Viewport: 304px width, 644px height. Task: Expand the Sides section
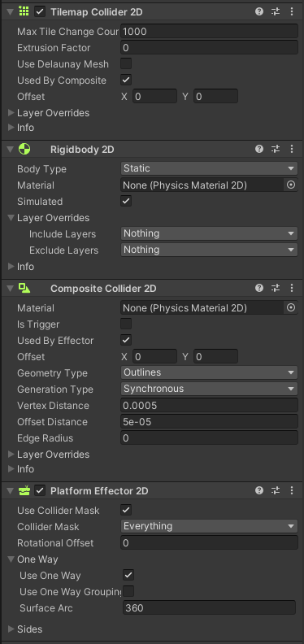pos(11,629)
